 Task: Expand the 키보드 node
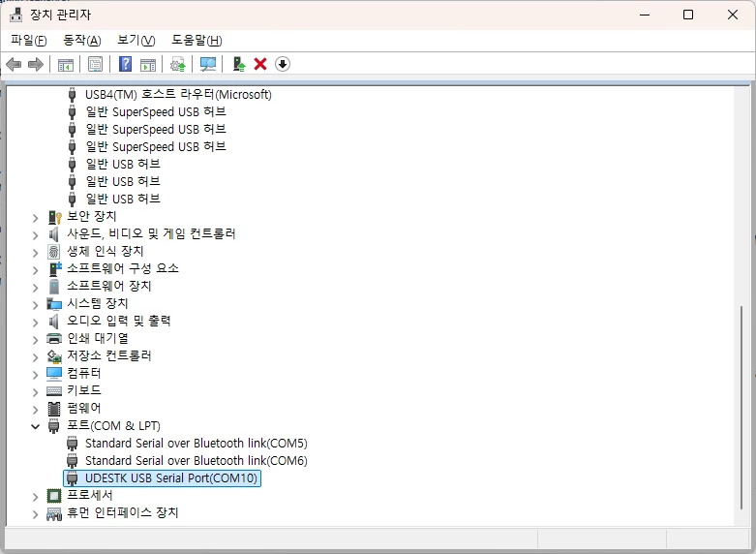coord(35,392)
